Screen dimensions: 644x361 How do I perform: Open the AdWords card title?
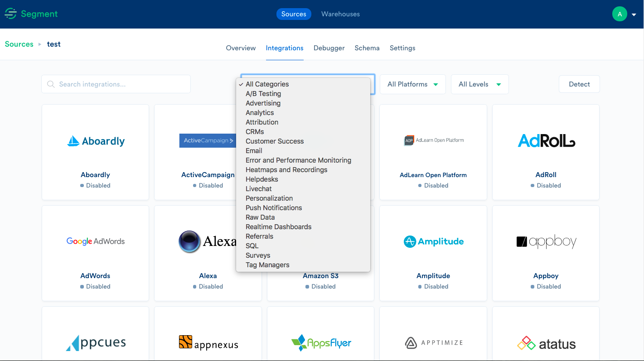coord(96,276)
